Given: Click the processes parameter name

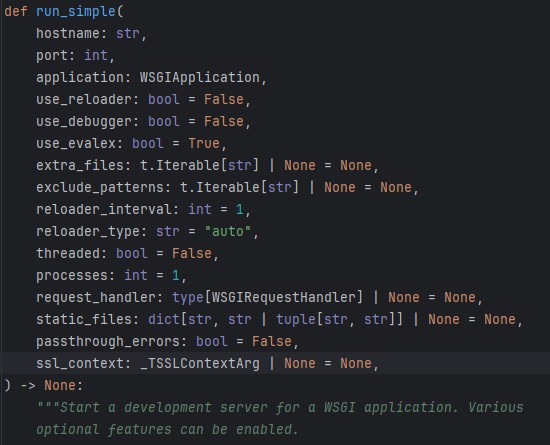Looking at the screenshot, I should pos(72,276).
